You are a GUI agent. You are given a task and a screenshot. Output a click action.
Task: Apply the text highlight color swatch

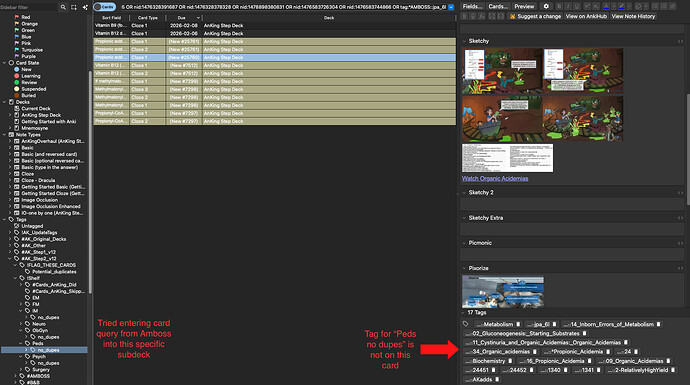[621, 6]
